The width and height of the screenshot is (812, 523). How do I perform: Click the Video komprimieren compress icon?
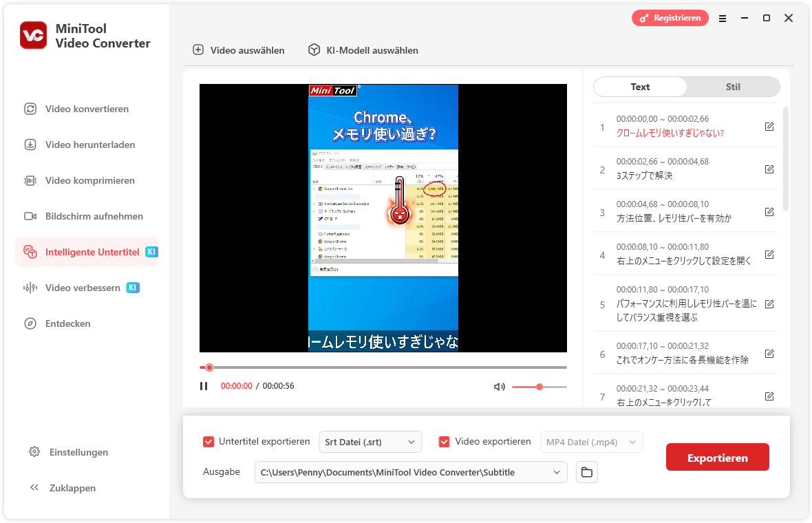(30, 180)
